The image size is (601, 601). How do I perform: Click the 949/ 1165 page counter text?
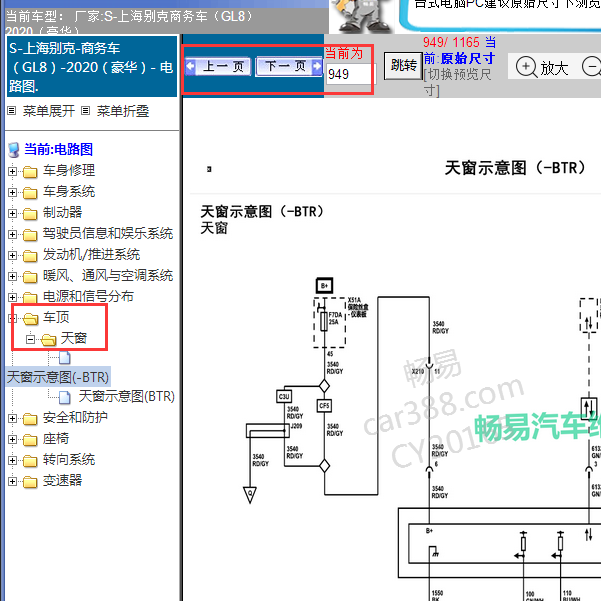pos(451,42)
